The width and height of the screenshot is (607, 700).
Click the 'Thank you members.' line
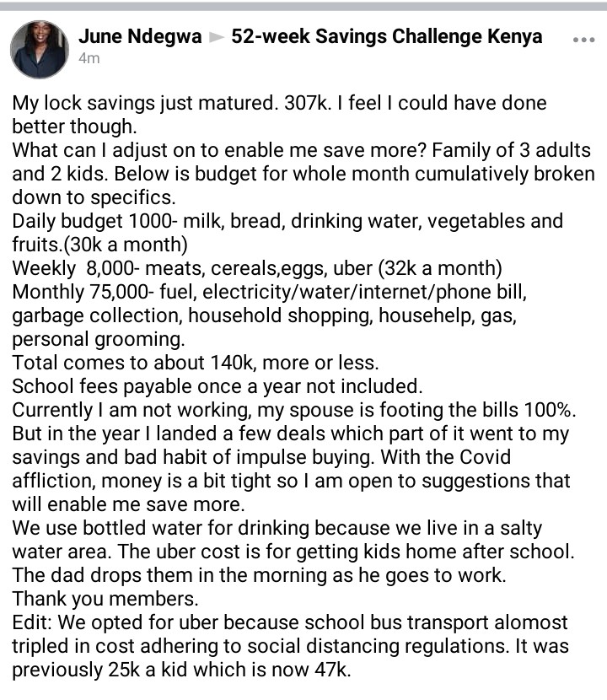[105, 599]
